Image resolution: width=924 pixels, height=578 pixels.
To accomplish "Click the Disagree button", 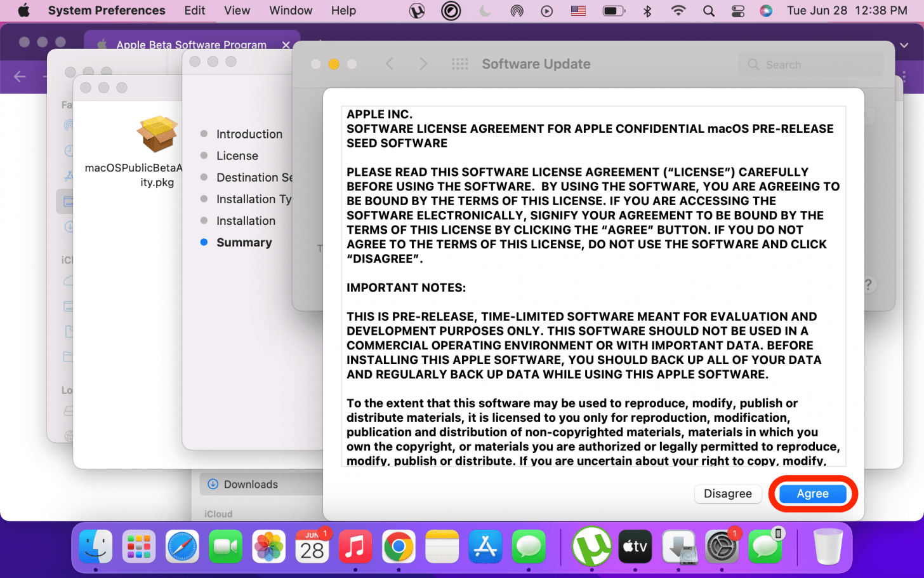I will click(728, 494).
